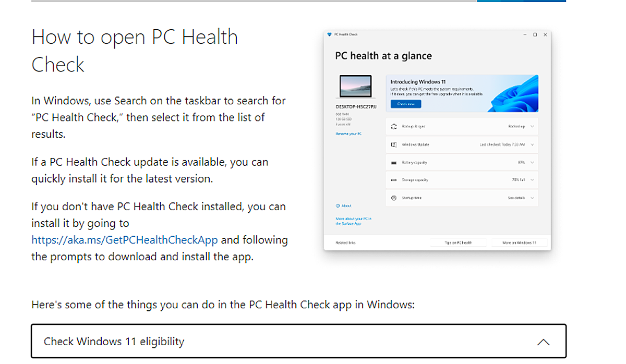The height and width of the screenshot is (364, 626).
Task: Click the About info icon
Action: 339,205
